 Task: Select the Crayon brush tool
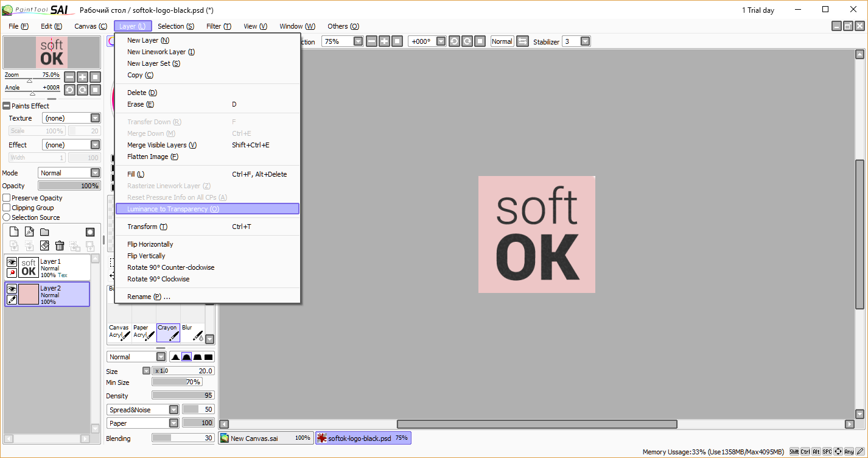(168, 333)
